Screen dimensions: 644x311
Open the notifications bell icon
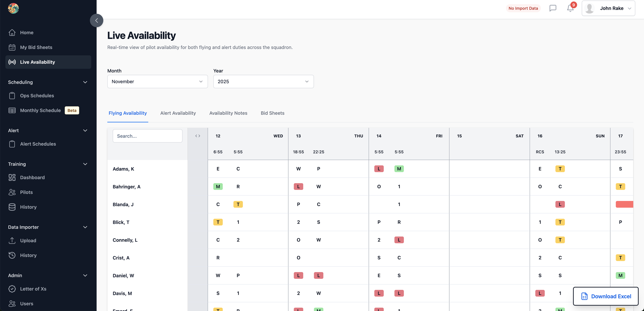[x=570, y=8]
